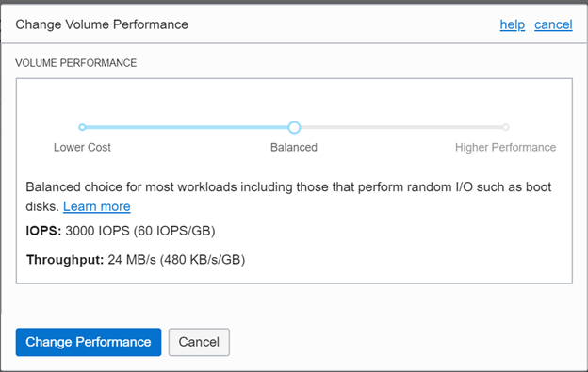Click the Balanced label under the slider

(x=294, y=147)
